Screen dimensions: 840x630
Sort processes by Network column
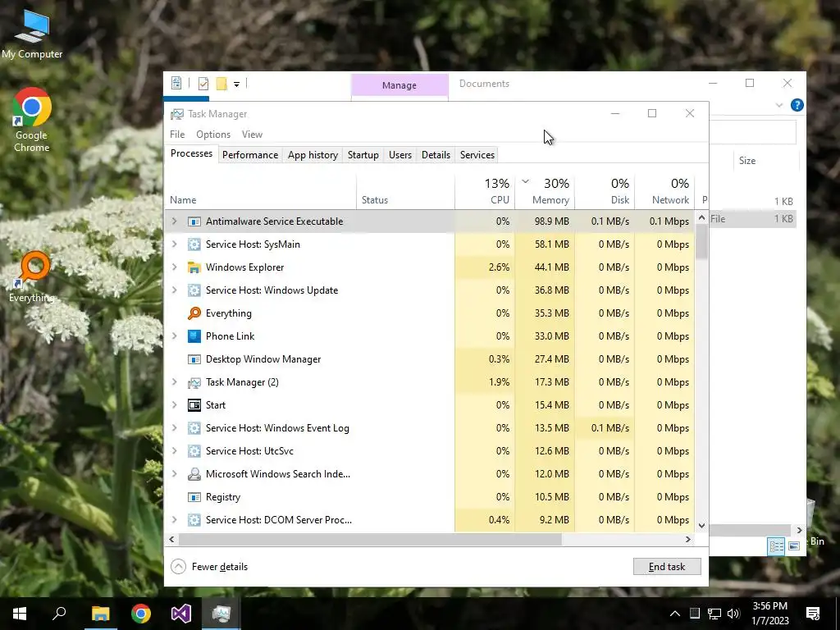[x=664, y=191]
